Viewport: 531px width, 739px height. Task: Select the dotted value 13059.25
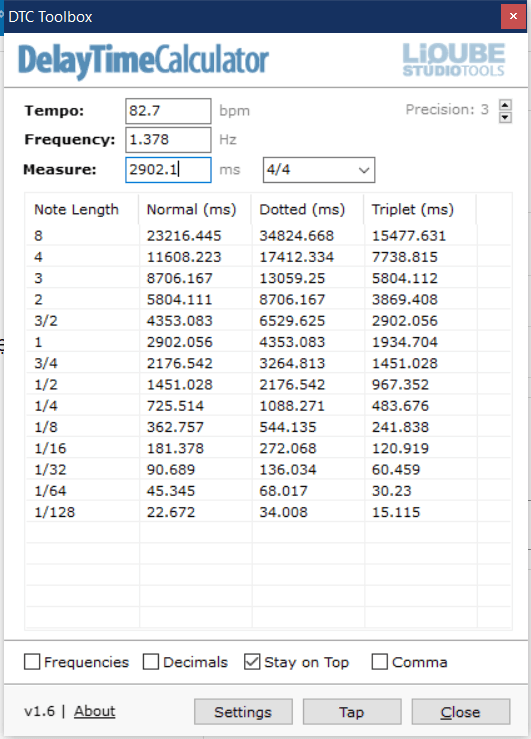(x=292, y=278)
